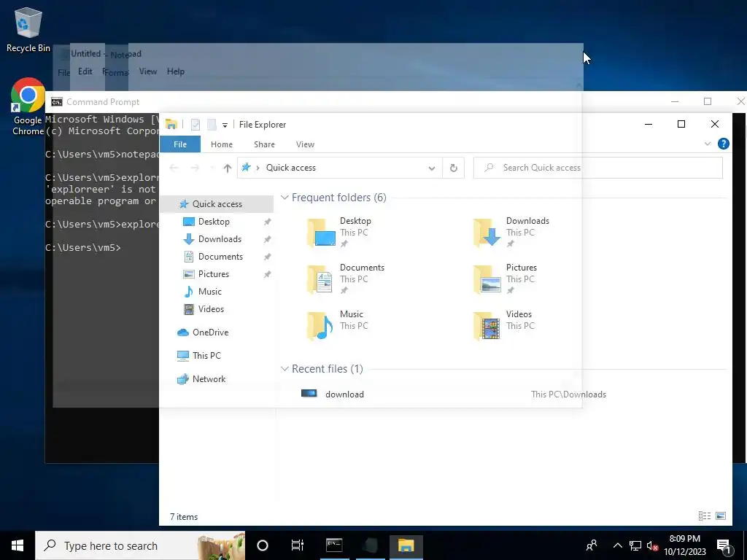Open Customize Quick Access Toolbar dropdown
Image resolution: width=747 pixels, height=560 pixels.
[225, 125]
